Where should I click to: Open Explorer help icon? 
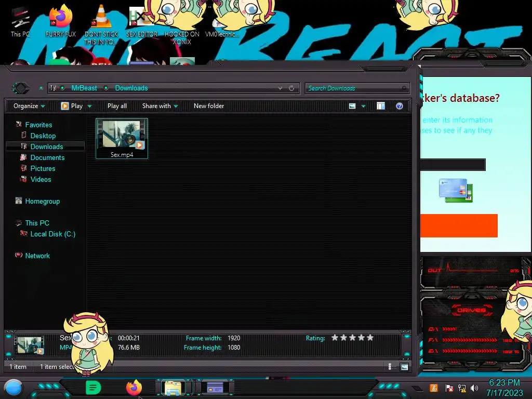click(400, 106)
